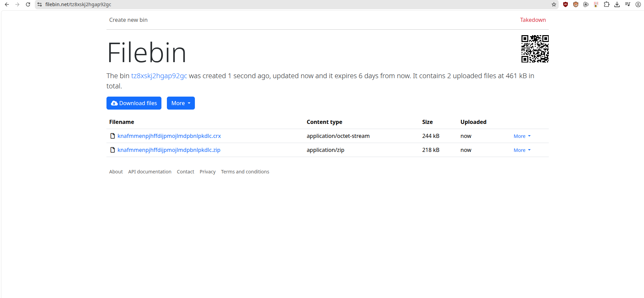Bookmark this page with the star icon

(x=554, y=4)
